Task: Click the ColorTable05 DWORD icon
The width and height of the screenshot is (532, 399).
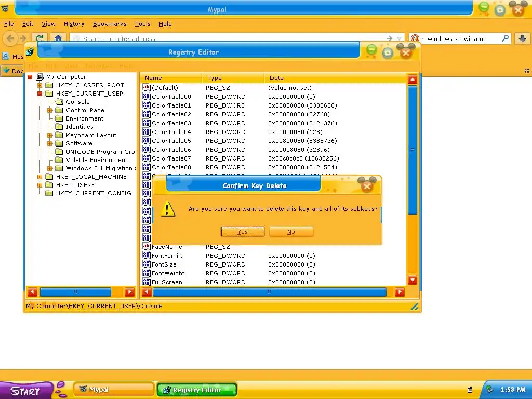Action: [146, 140]
